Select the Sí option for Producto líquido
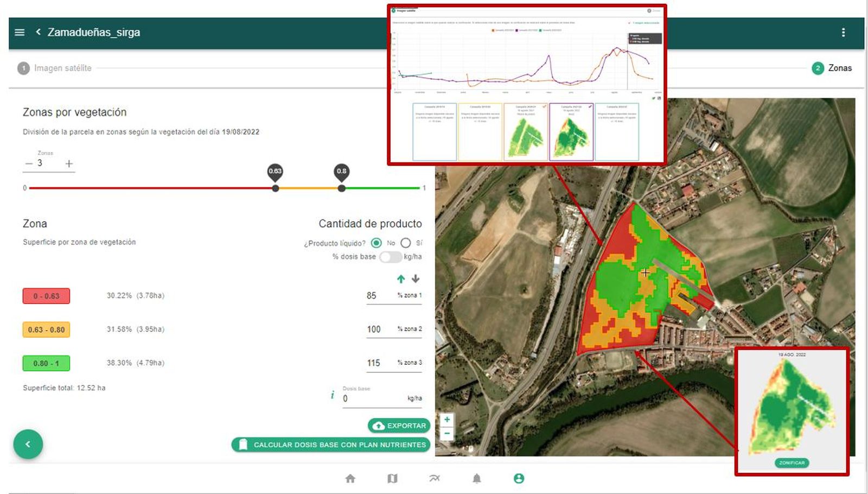The width and height of the screenshot is (868, 494). click(x=405, y=243)
